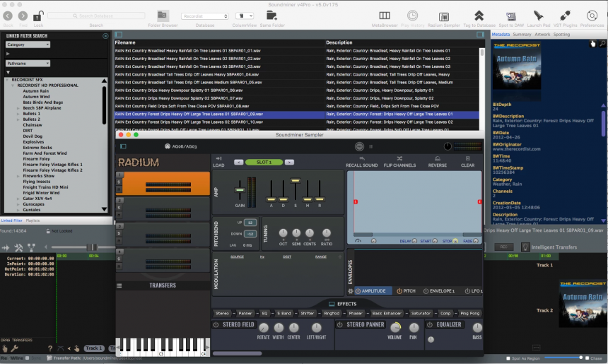The image size is (608, 364).
Task: Click the envelopes settings gear icon
Action: [350, 291]
